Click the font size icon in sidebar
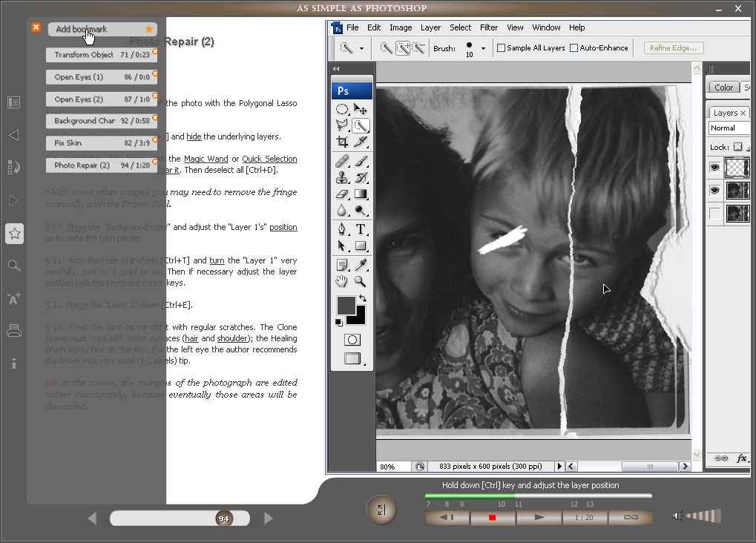756x543 pixels. coord(14,298)
